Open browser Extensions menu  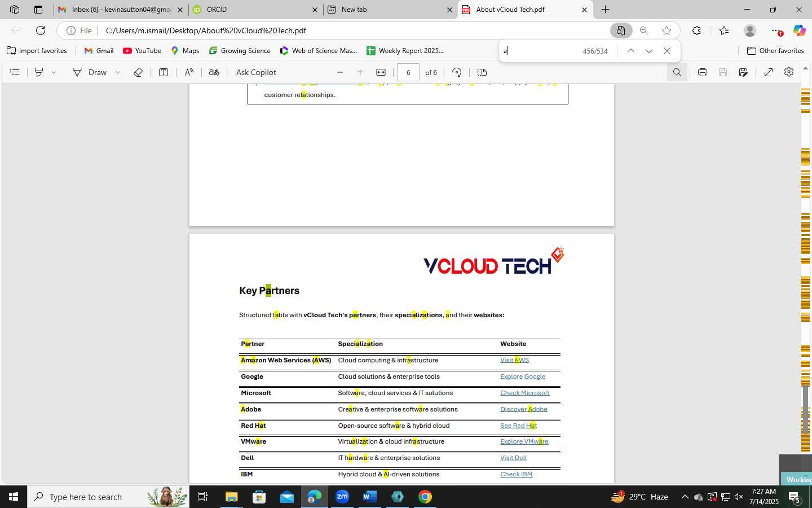pos(697,30)
